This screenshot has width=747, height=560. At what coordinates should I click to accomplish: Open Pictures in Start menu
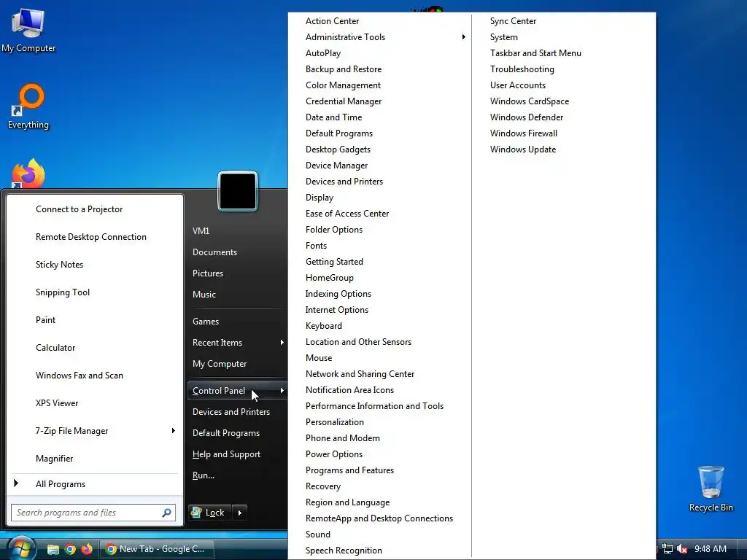click(x=208, y=273)
